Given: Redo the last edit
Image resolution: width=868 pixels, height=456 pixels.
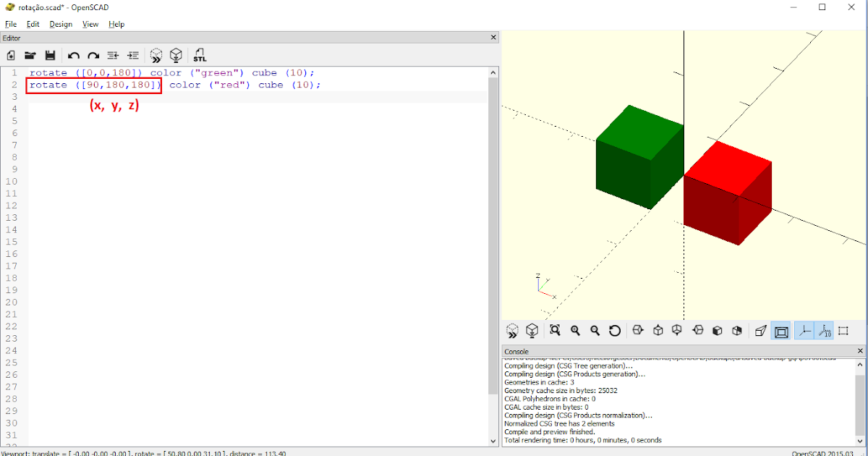Looking at the screenshot, I should [x=93, y=55].
